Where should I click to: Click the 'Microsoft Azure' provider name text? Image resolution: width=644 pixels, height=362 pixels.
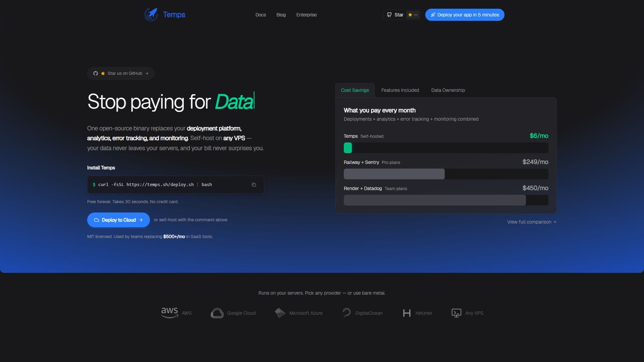306,313
